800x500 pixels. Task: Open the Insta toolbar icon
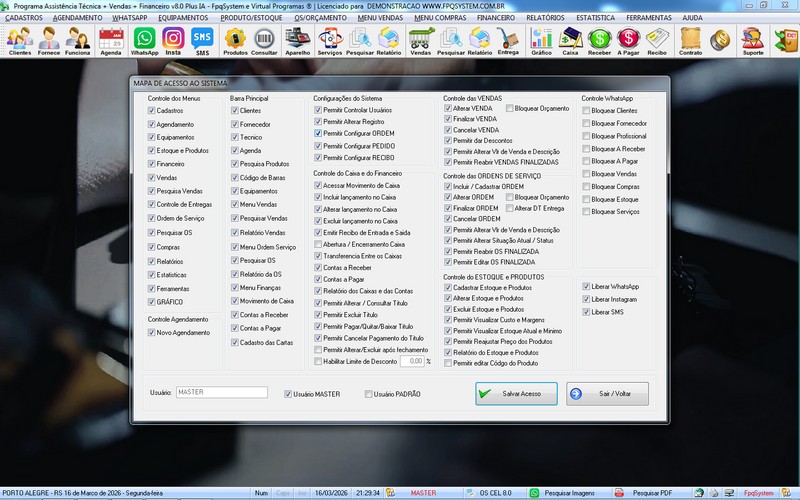[173, 40]
